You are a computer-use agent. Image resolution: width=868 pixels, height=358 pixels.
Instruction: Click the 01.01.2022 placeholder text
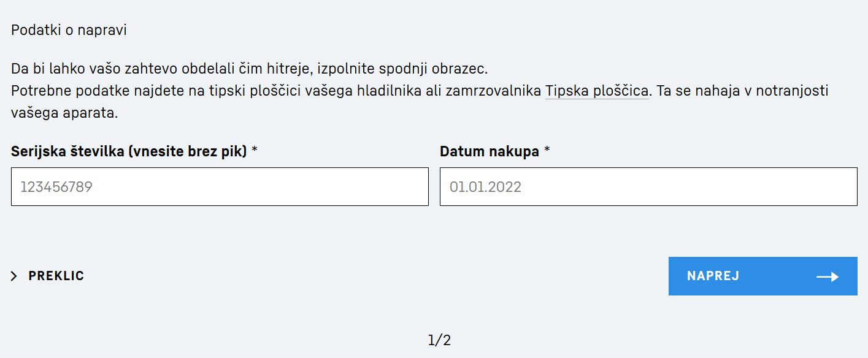(485, 187)
